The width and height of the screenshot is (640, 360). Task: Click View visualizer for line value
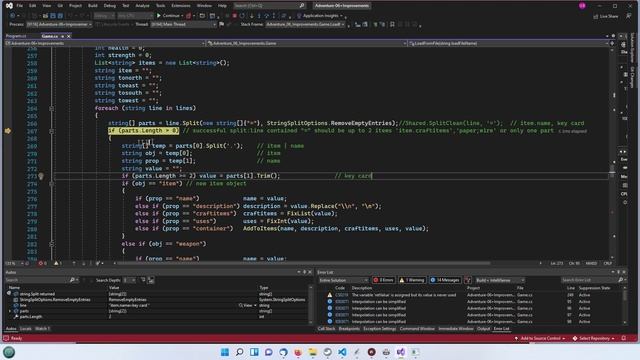[x=247, y=305]
